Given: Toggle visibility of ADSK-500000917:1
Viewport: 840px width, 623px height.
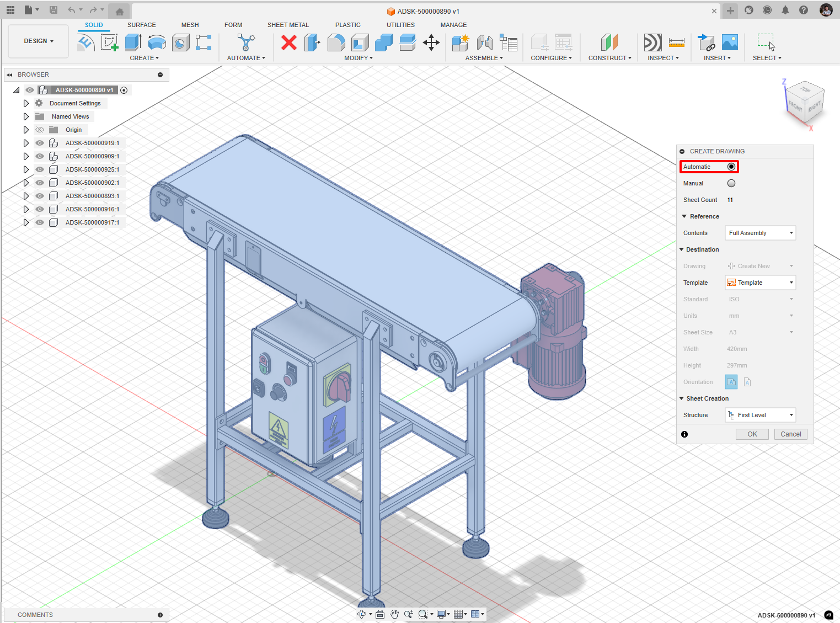Looking at the screenshot, I should (x=40, y=222).
